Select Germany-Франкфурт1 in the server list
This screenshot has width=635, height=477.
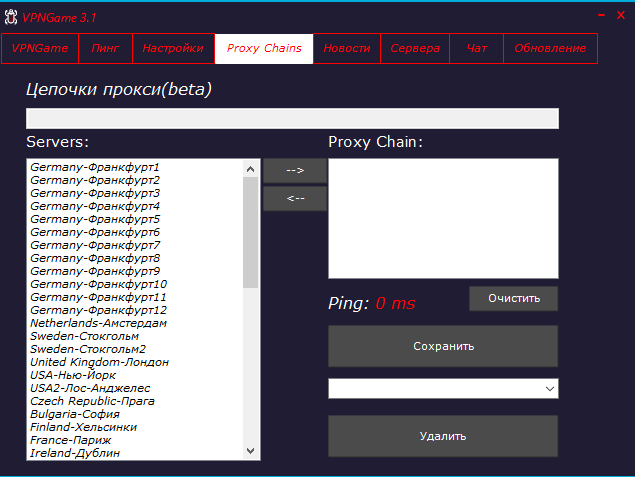95,167
